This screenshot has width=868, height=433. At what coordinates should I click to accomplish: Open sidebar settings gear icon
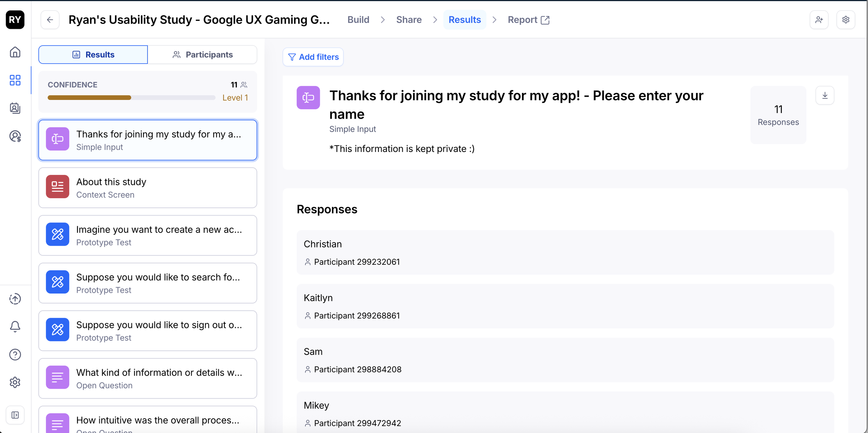(x=15, y=382)
